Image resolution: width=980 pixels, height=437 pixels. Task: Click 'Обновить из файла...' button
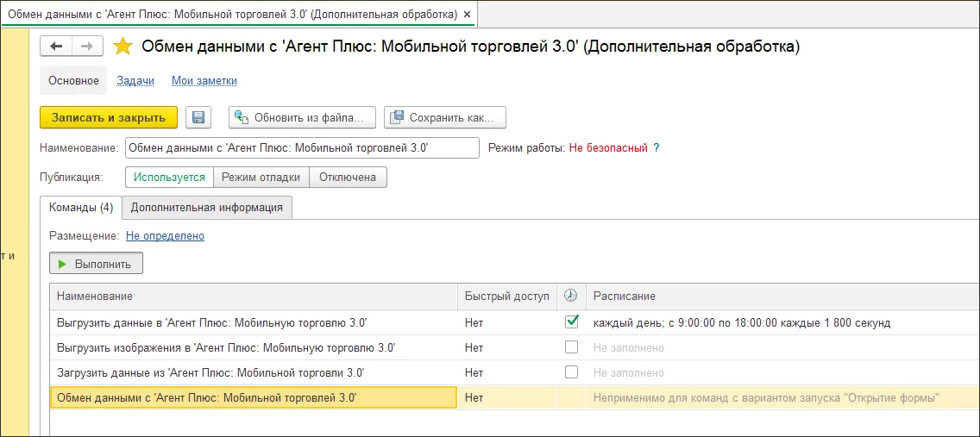point(302,117)
